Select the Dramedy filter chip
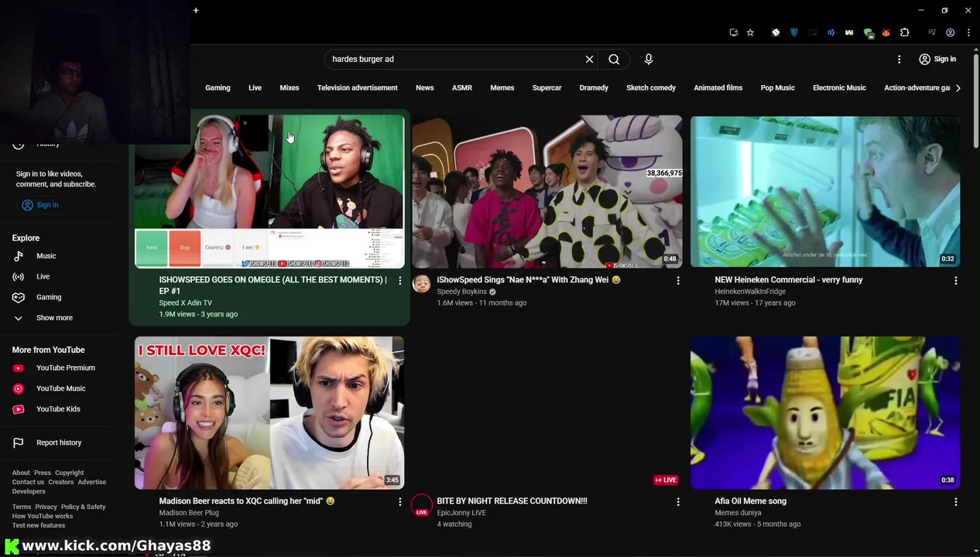This screenshot has height=557, width=980. click(x=594, y=88)
